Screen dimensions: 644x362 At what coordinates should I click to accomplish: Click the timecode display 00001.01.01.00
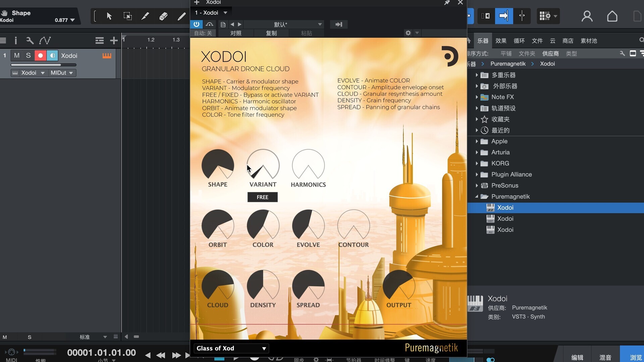coord(101,353)
